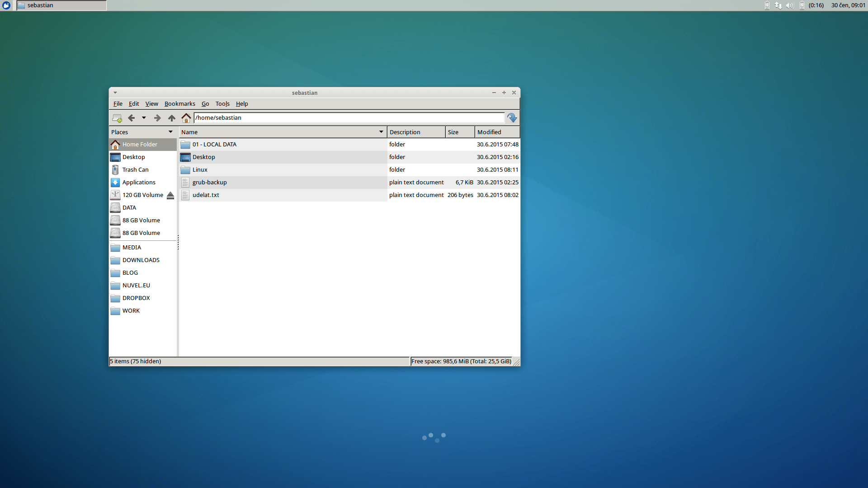
Task: Open first 88 GB Volume
Action: (143, 221)
